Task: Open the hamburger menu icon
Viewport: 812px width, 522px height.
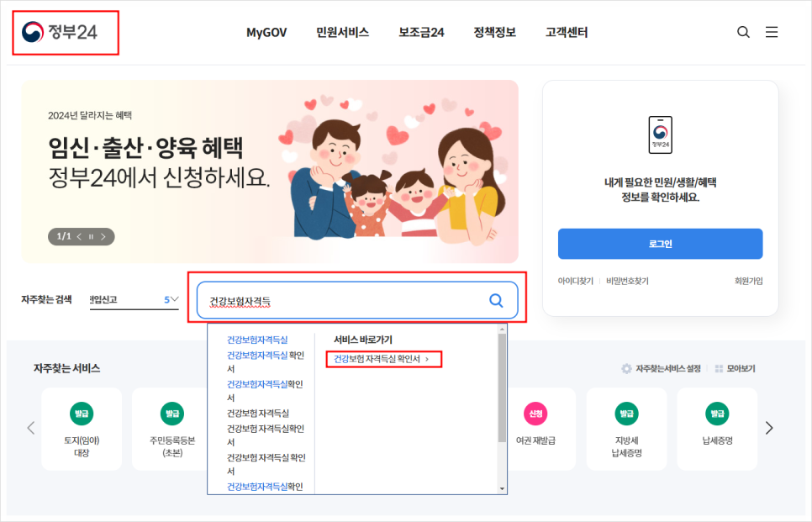Action: [772, 32]
